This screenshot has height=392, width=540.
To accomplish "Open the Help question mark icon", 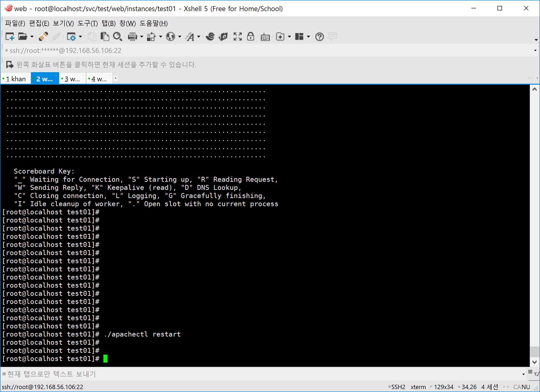I will [x=319, y=37].
